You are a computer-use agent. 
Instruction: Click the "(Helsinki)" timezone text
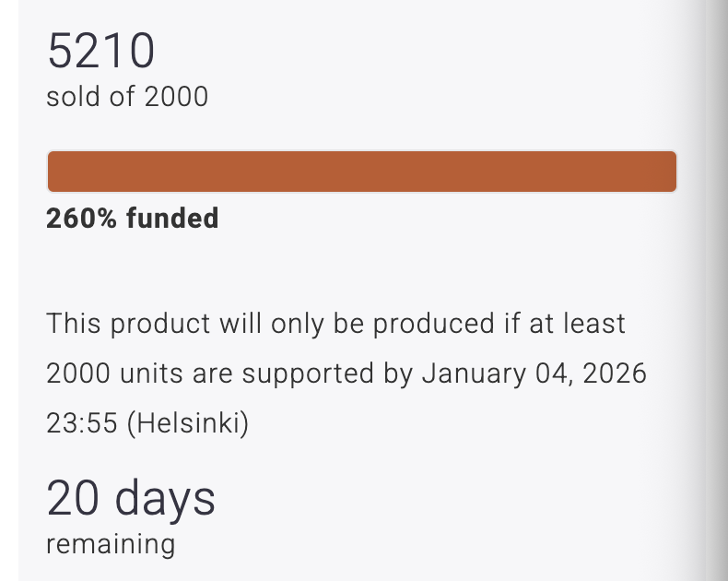[x=187, y=423]
